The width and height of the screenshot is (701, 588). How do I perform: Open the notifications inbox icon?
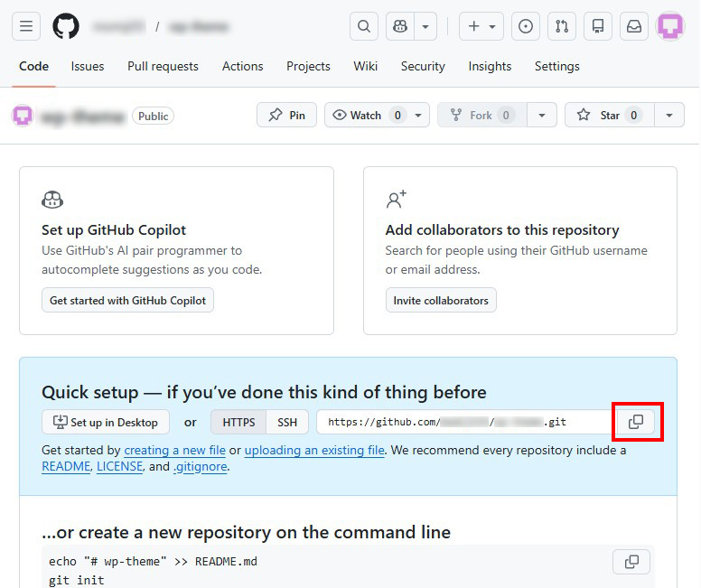tap(634, 26)
